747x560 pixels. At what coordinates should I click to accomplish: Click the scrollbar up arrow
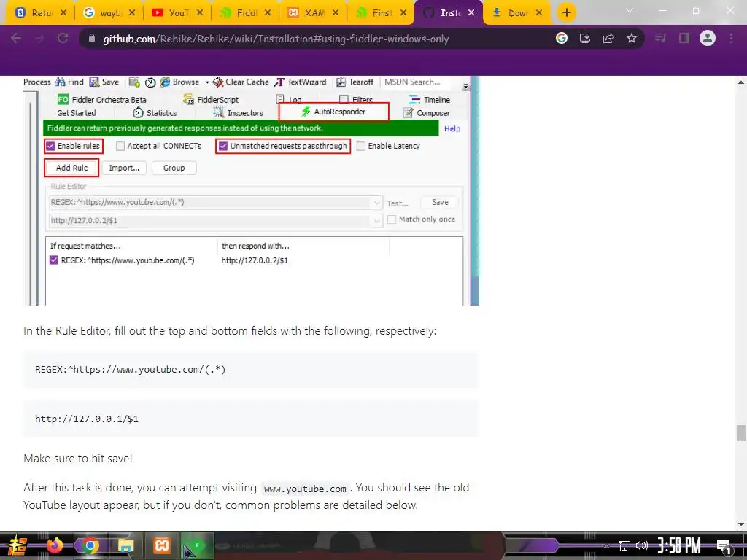click(741, 82)
